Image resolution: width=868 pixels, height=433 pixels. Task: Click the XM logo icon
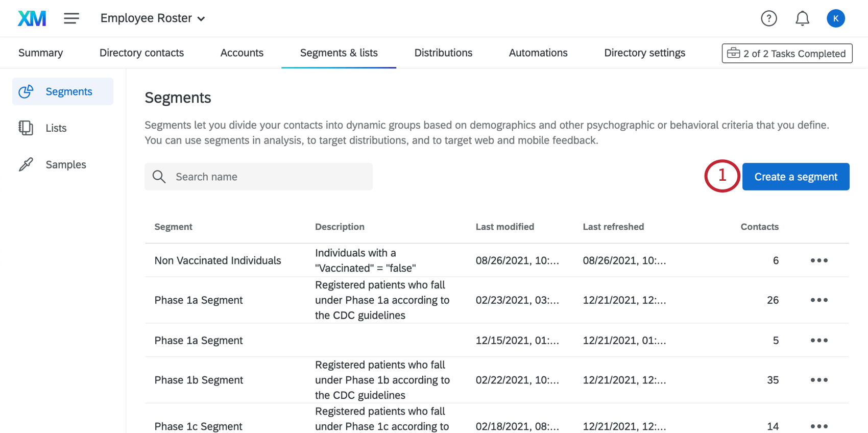coord(32,18)
